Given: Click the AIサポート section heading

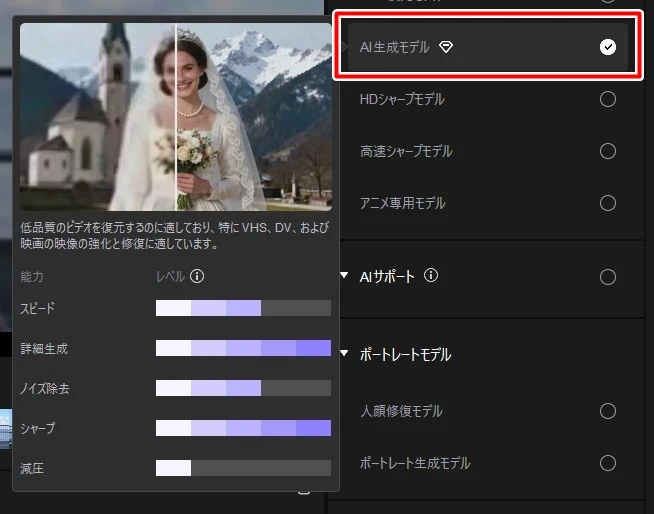Looking at the screenshot, I should tap(387, 276).
